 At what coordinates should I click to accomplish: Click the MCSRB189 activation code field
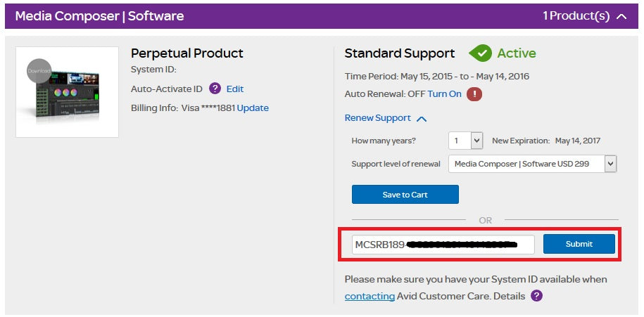(443, 245)
